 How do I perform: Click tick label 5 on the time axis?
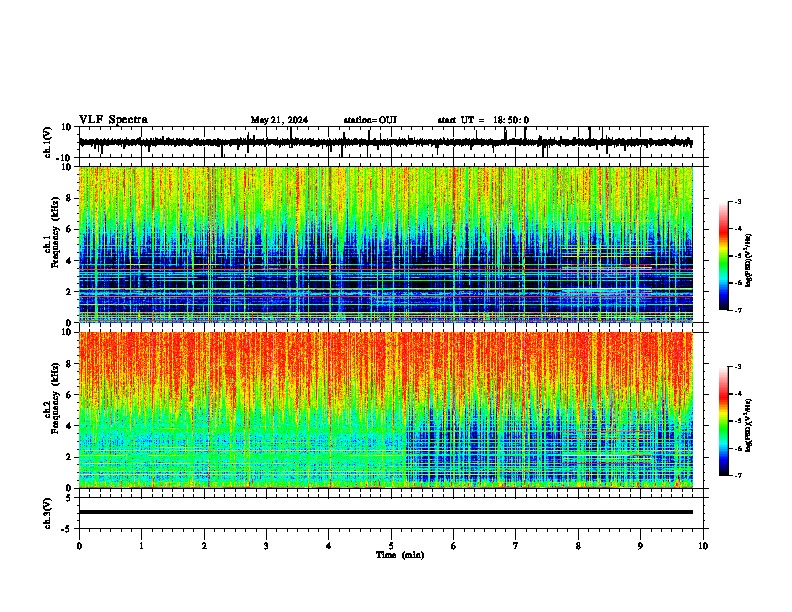click(x=391, y=546)
